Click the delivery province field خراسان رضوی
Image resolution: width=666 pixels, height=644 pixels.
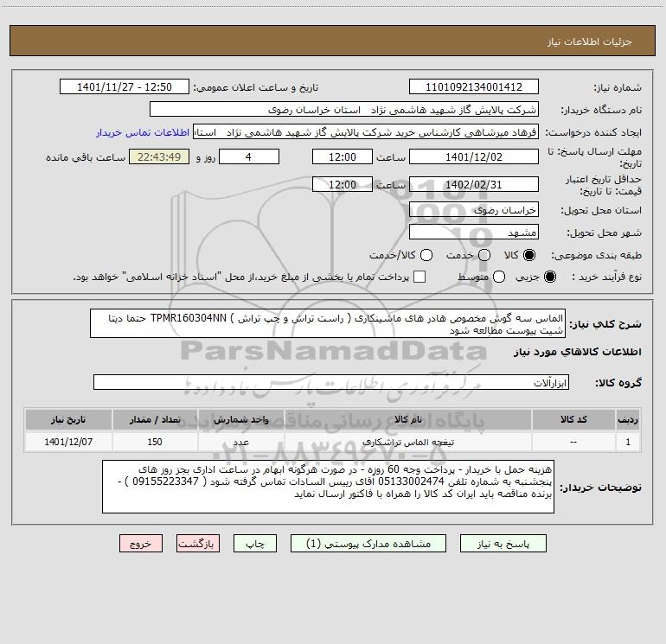474,209
